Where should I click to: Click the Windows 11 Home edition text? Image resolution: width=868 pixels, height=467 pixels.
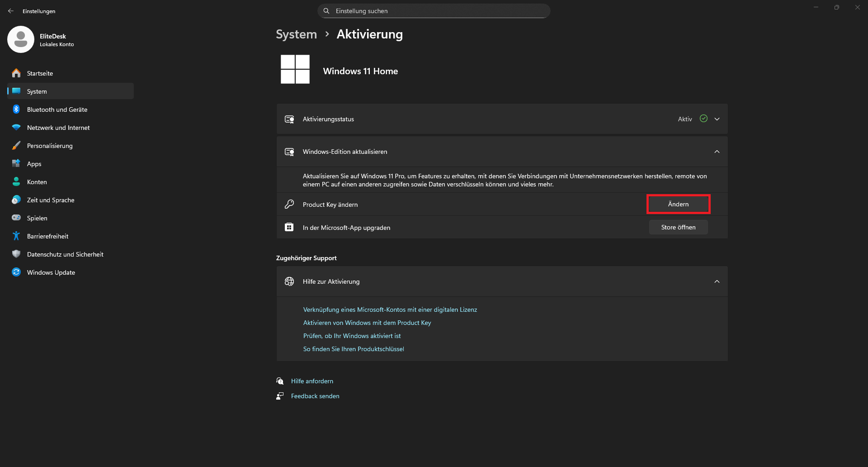[x=360, y=71]
